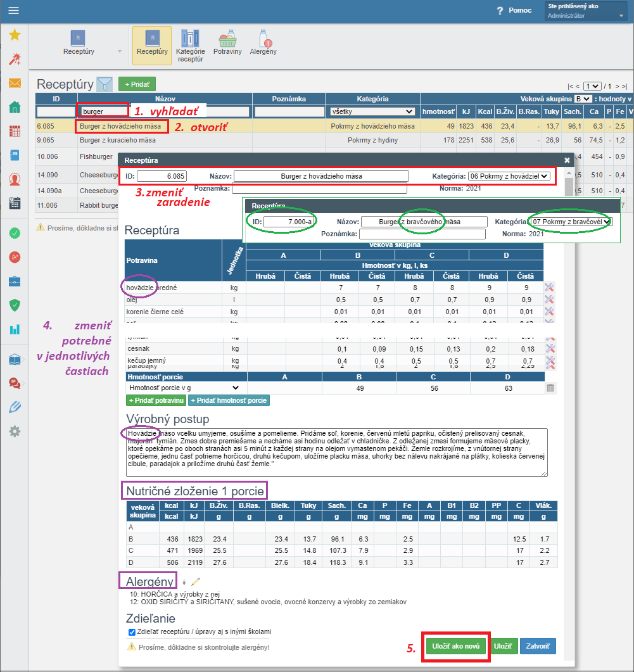The height and width of the screenshot is (672, 634).
Task: Select the Fishburger row
Action: (96, 157)
